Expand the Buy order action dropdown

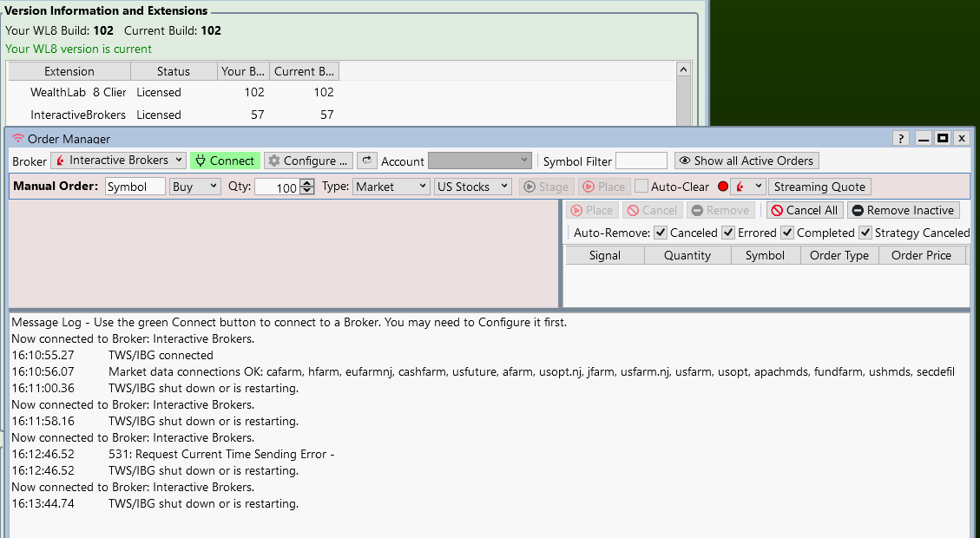click(194, 187)
